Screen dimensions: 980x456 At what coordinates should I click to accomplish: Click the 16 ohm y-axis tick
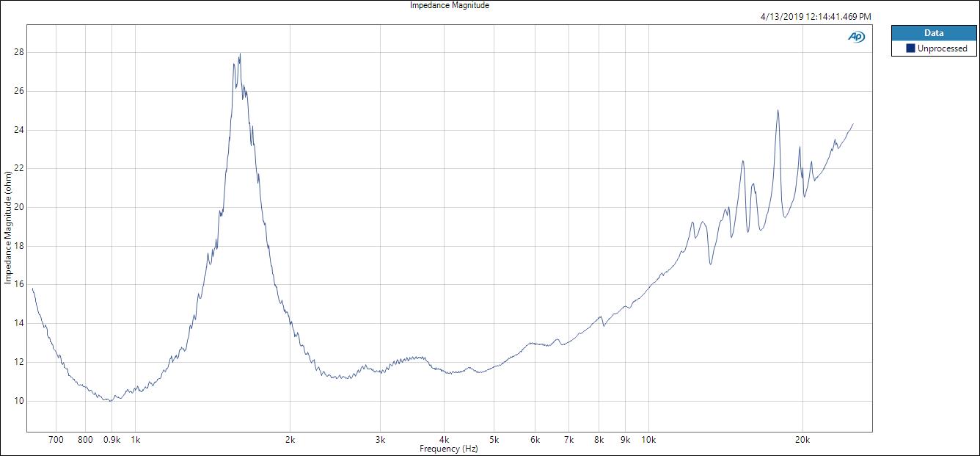coord(18,285)
